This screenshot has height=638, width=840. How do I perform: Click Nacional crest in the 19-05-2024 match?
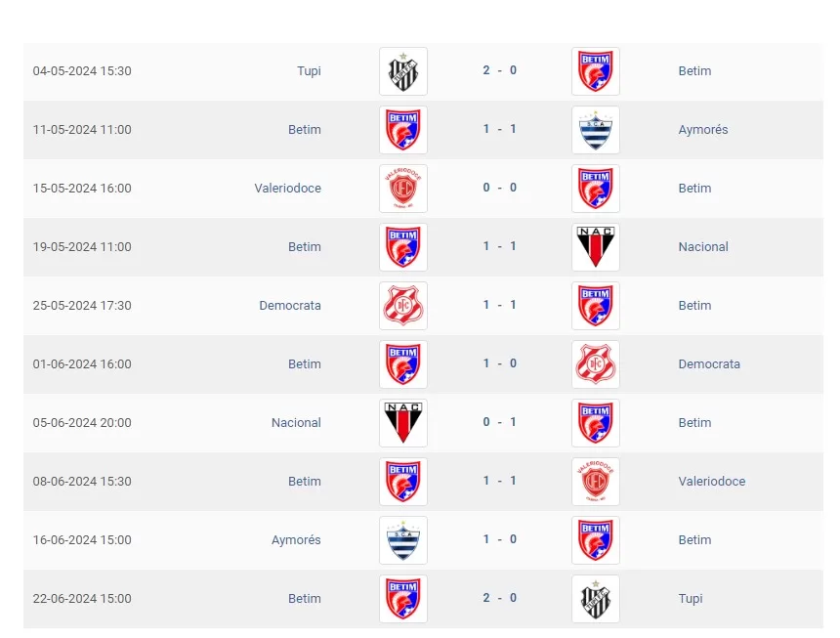pyautogui.click(x=595, y=247)
